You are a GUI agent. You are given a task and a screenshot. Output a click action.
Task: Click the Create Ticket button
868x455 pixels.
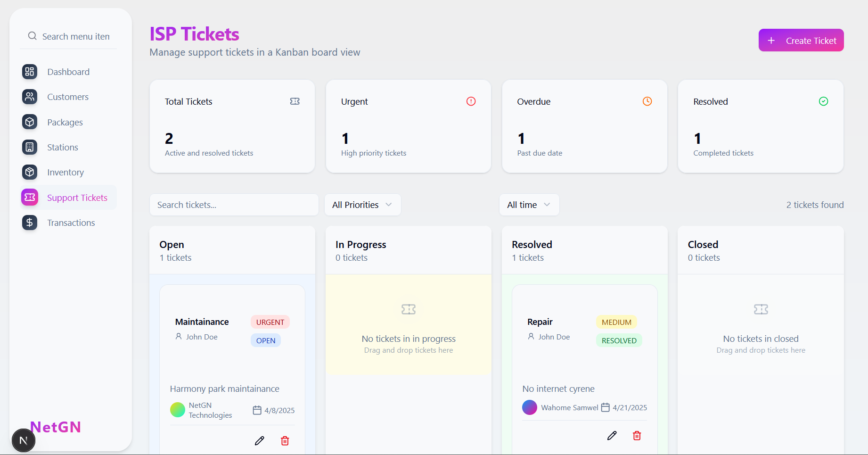pyautogui.click(x=801, y=41)
